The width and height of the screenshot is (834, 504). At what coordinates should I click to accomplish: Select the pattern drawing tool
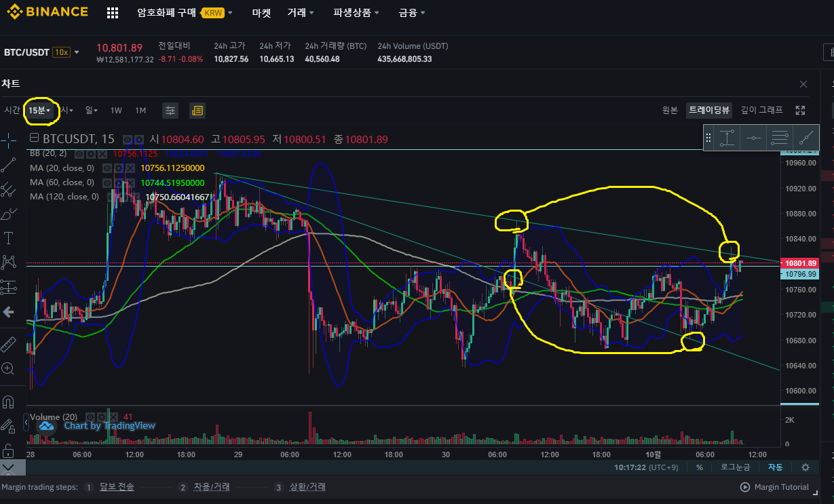(8, 262)
